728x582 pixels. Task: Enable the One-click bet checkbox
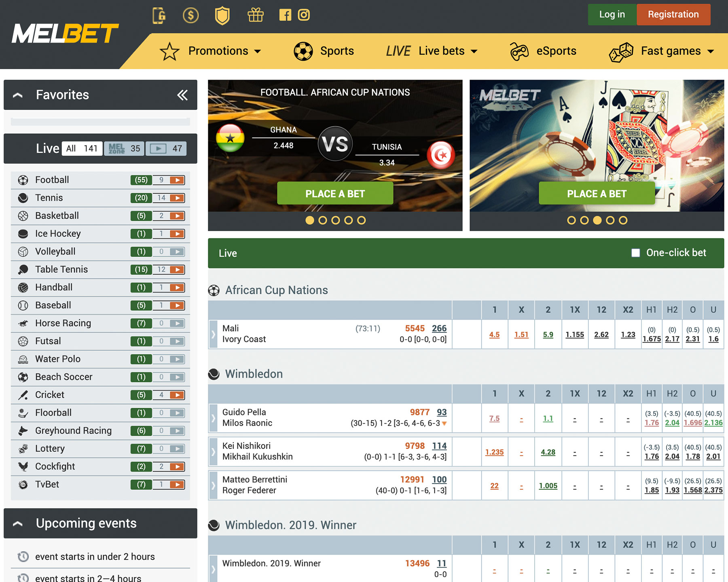click(x=636, y=253)
